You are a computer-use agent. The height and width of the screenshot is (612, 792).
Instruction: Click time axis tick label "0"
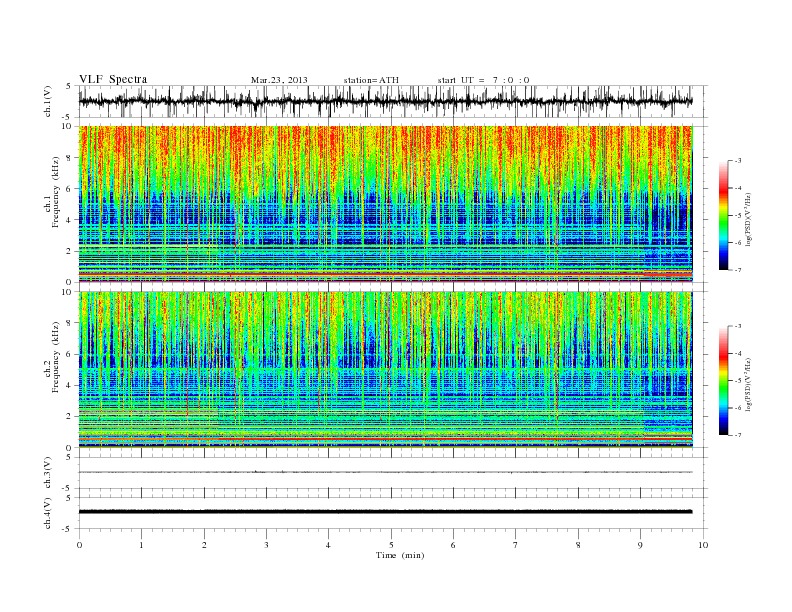79,545
